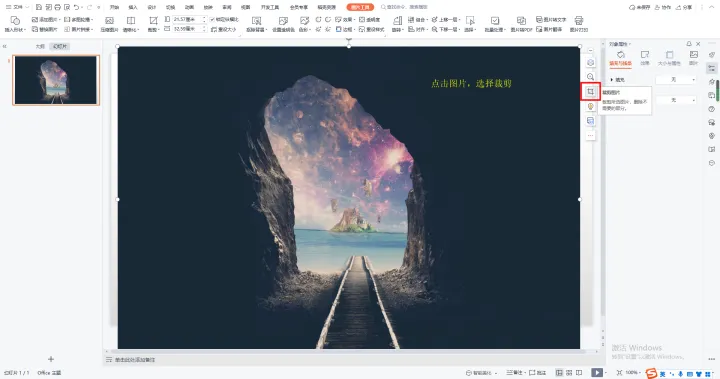Click the Insert Shape icon in ribbon
Viewport: 720px width, 379px height.
point(15,21)
